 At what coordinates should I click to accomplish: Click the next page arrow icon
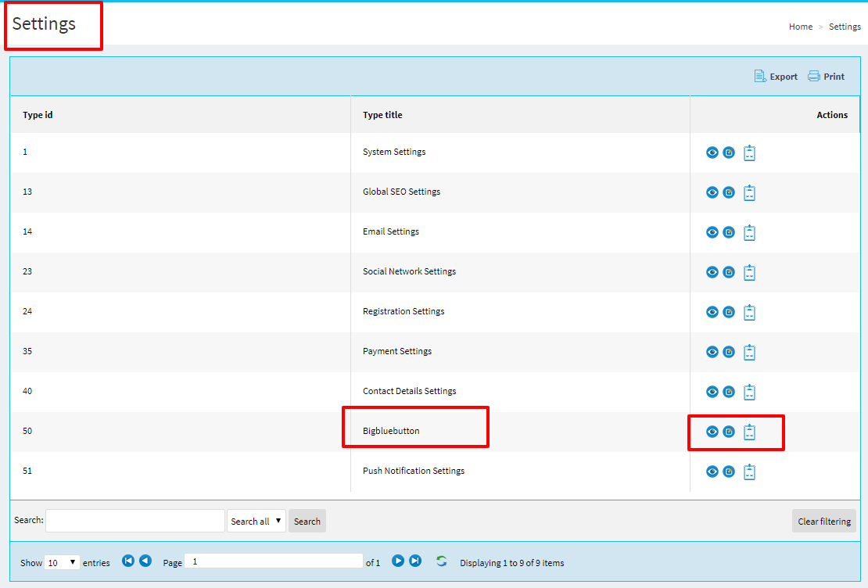pyautogui.click(x=398, y=561)
